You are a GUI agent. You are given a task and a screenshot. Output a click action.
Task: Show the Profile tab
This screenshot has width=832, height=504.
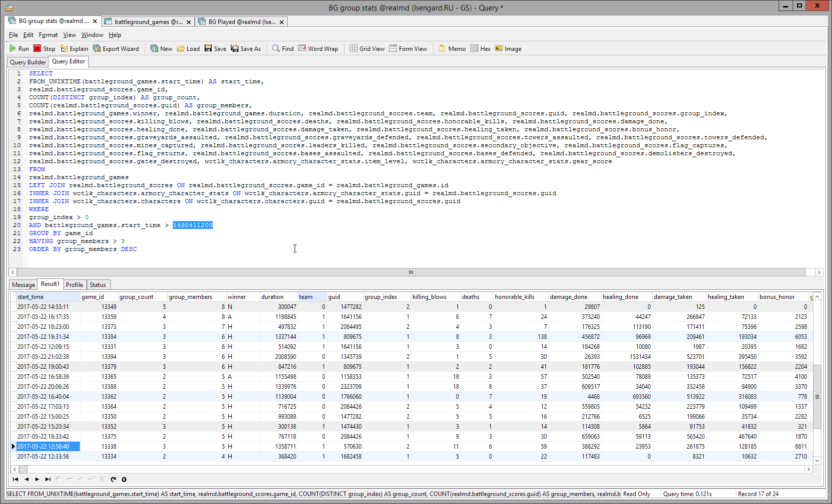pos(74,284)
